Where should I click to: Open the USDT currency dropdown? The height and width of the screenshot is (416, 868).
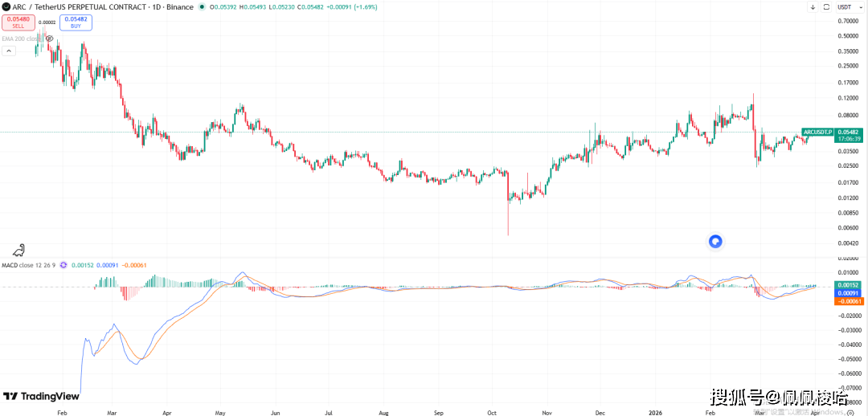(845, 7)
